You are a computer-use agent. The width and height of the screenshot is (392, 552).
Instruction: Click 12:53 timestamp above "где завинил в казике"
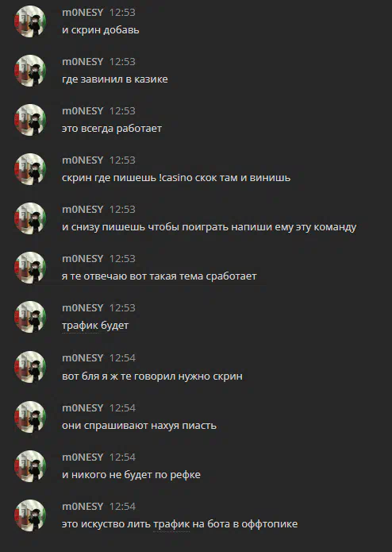[122, 62]
